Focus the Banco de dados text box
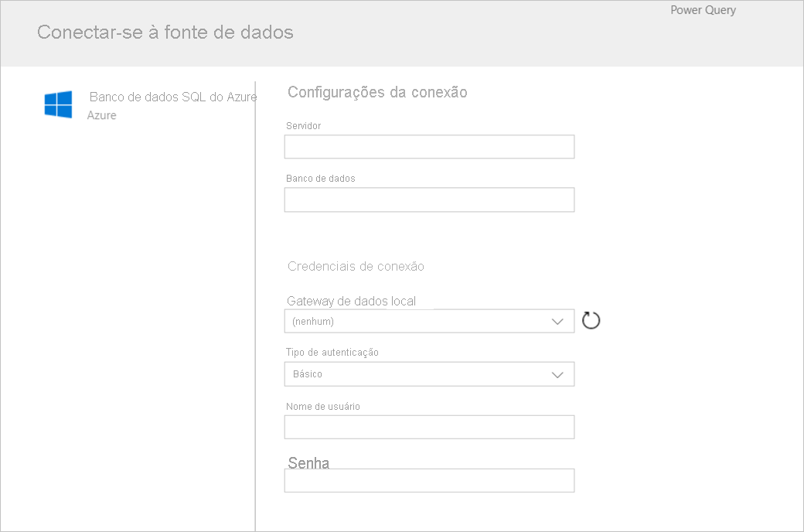 pyautogui.click(x=429, y=199)
